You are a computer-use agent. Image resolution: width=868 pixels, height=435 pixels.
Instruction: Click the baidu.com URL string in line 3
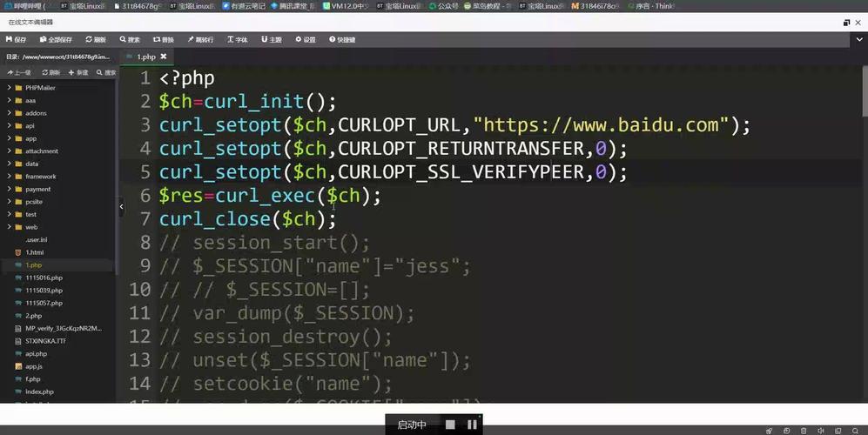coord(602,125)
